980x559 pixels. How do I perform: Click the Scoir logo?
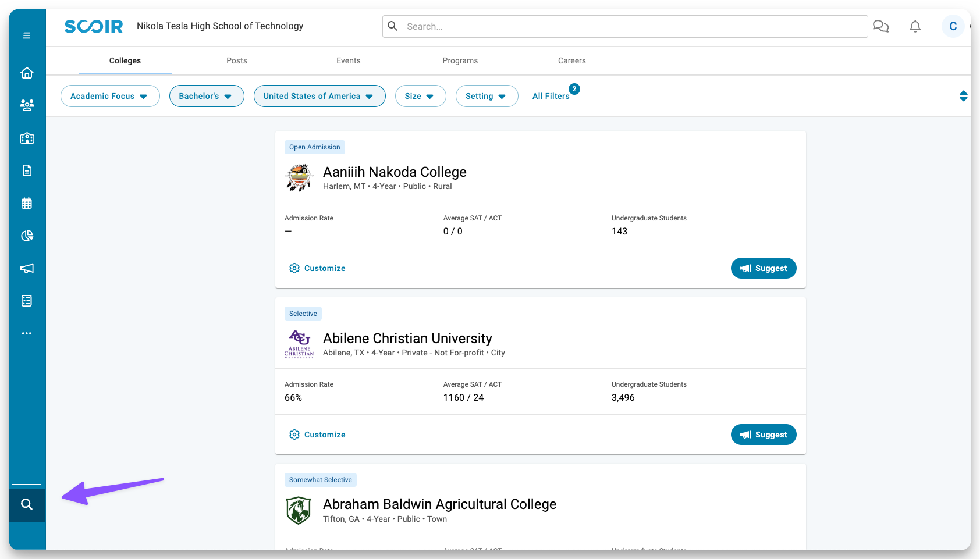pos(94,26)
